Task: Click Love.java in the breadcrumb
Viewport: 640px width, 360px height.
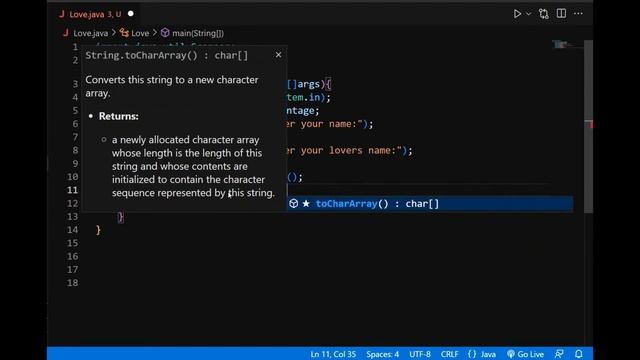Action: (91, 33)
